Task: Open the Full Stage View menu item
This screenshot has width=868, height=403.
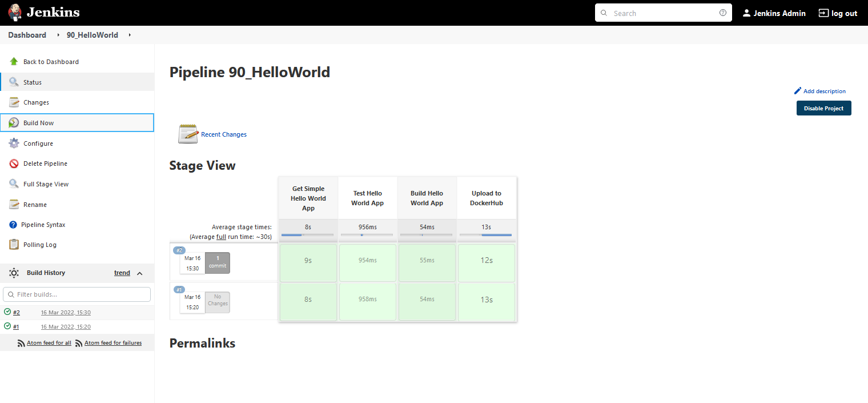Action: point(46,185)
